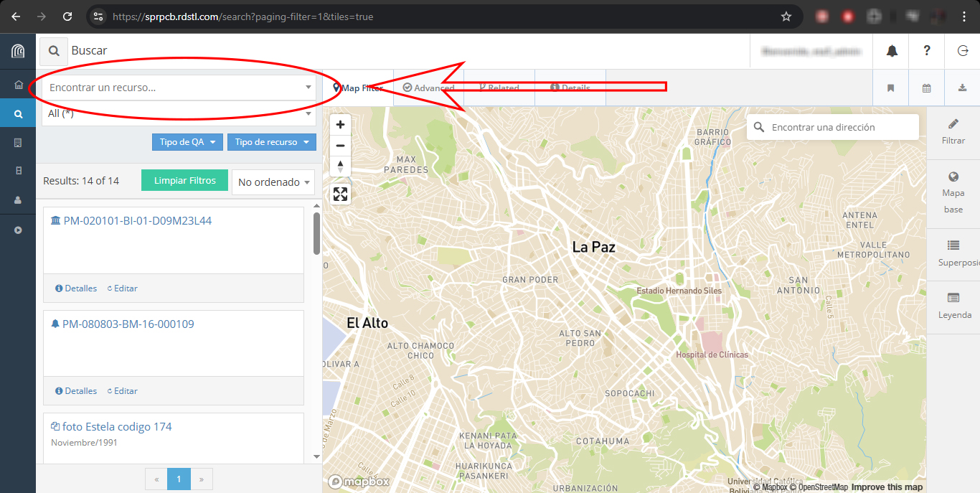
Task: Click the map zoom in button
Action: 340,124
